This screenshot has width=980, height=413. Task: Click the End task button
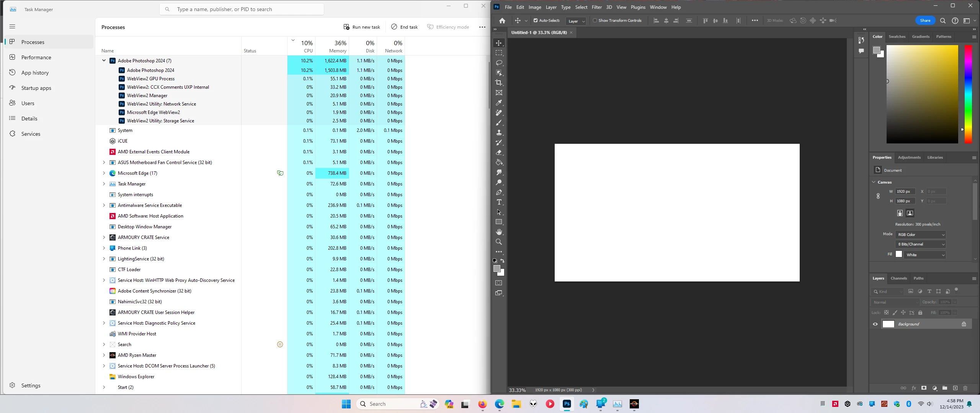(x=404, y=27)
